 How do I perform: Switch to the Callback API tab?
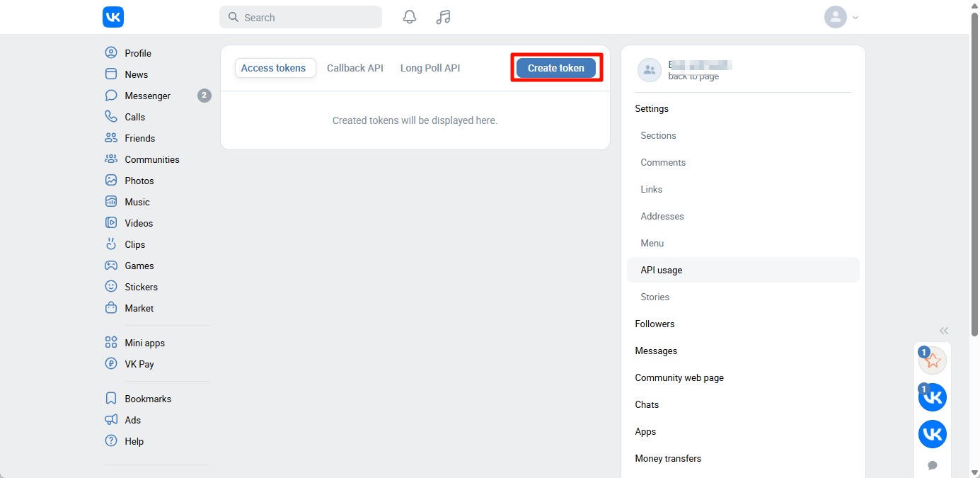tap(355, 68)
